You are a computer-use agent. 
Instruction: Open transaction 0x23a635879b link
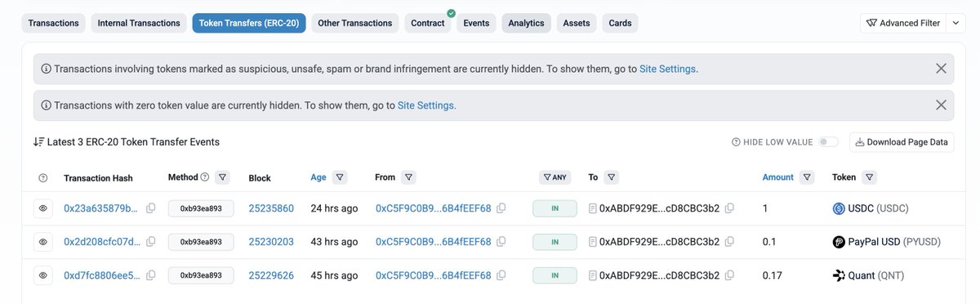[101, 208]
